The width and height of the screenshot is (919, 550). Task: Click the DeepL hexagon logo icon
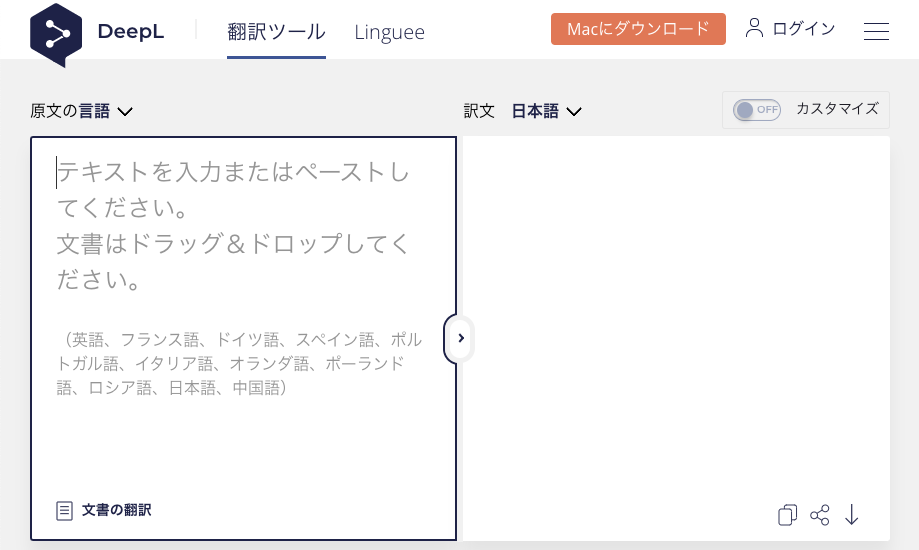pyautogui.click(x=56, y=35)
